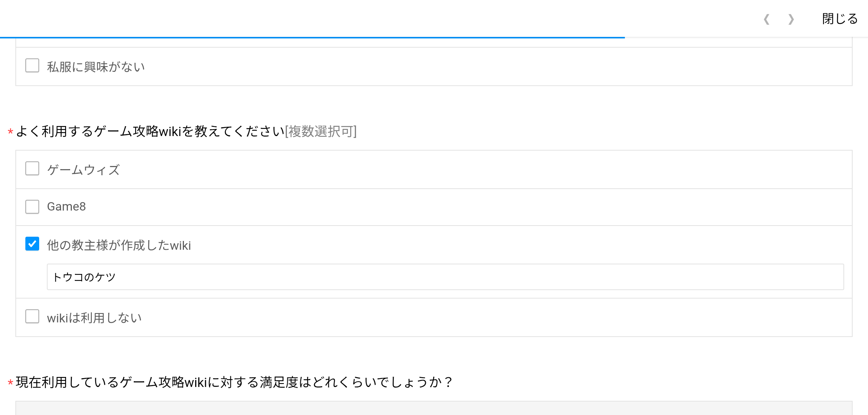Uncheck the 他の教主様が作成したwiki checkbox

coord(32,244)
